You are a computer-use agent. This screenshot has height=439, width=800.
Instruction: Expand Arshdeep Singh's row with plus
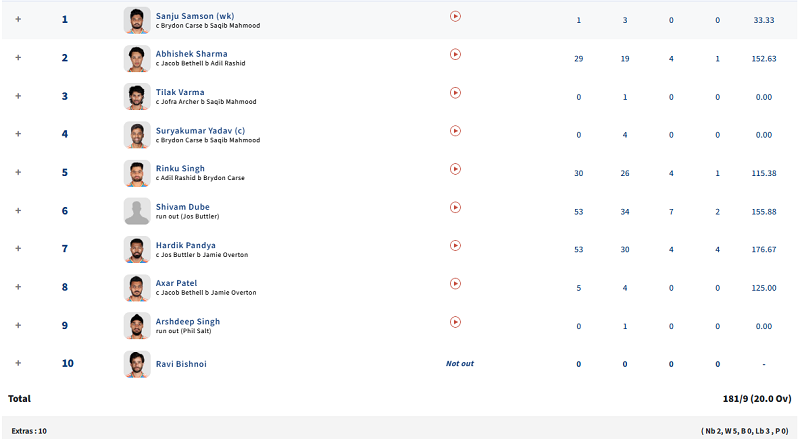coord(18,325)
